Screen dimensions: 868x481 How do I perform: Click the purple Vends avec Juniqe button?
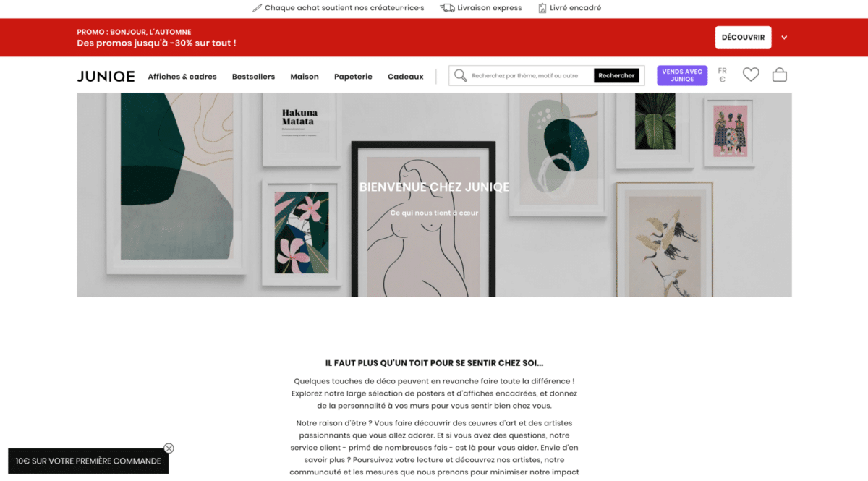682,75
